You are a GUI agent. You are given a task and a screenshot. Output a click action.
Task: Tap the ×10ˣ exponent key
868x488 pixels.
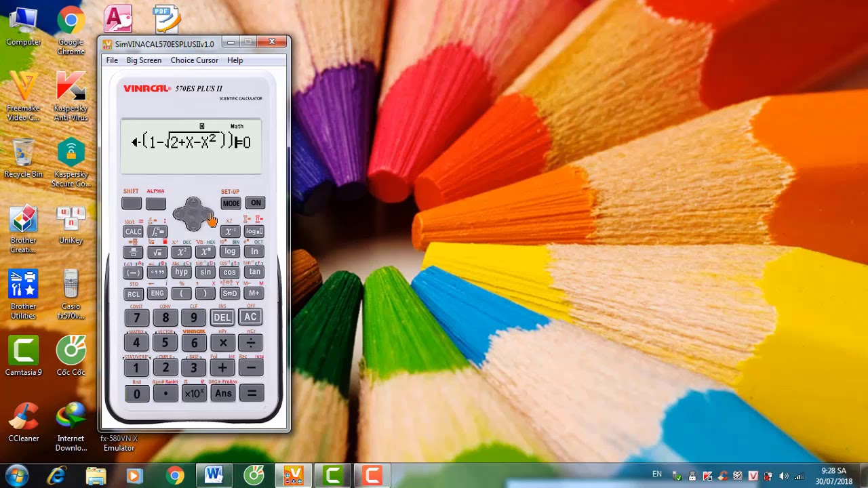(x=194, y=394)
